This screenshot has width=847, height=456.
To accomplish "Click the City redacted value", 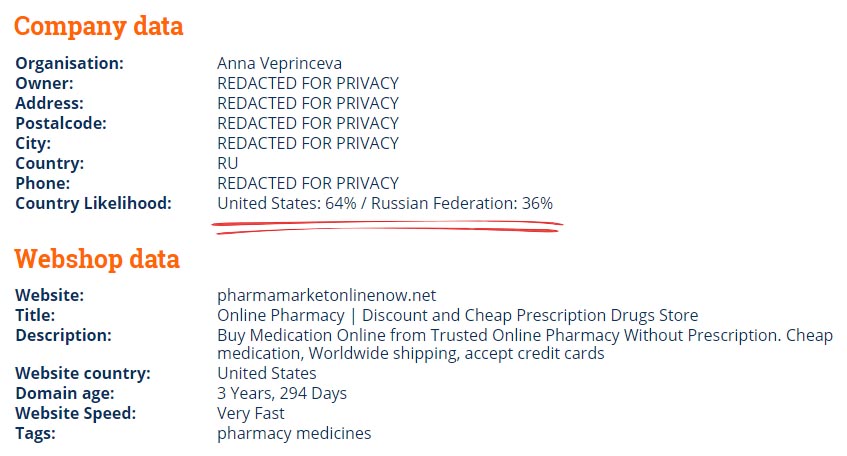I will (x=308, y=143).
